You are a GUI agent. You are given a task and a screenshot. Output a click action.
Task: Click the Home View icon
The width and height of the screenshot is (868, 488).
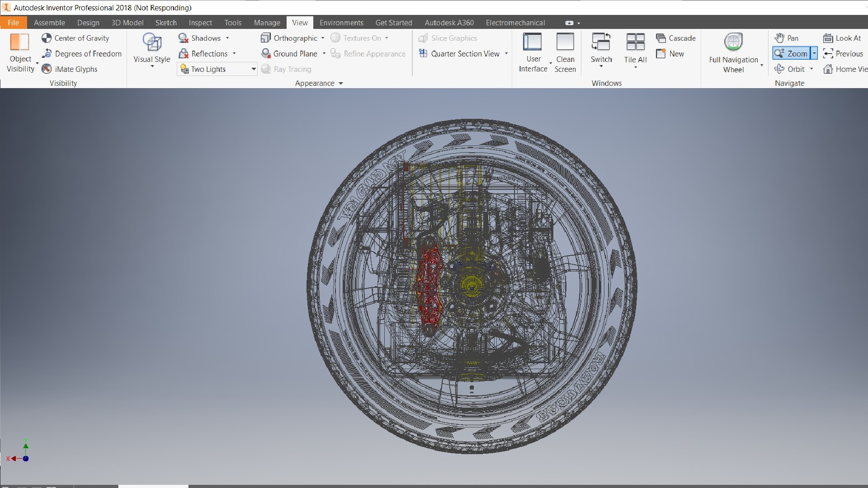click(x=828, y=69)
